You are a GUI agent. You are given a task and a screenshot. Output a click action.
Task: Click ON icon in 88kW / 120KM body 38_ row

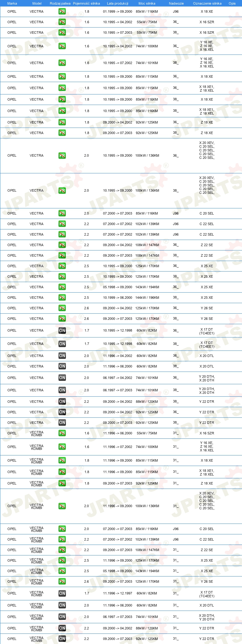(x=62, y=402)
